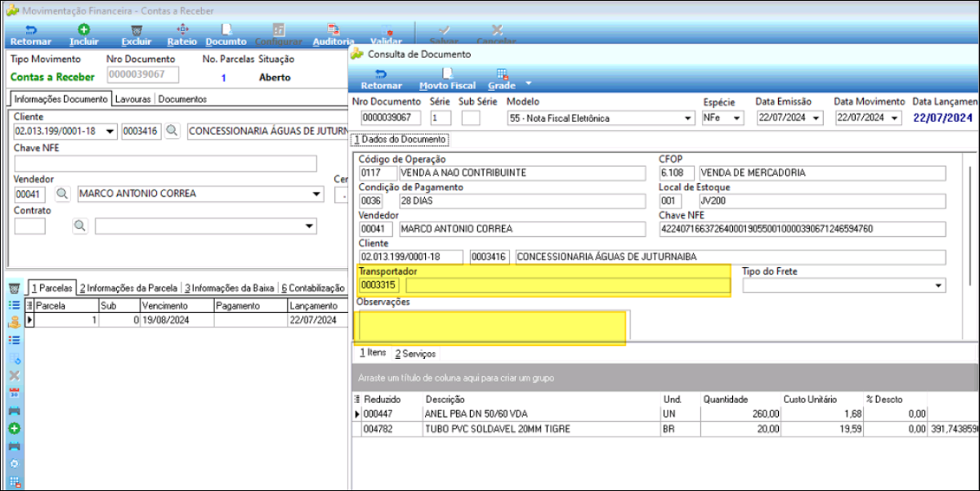Click the Nro Documento field in Consulta window

click(391, 118)
